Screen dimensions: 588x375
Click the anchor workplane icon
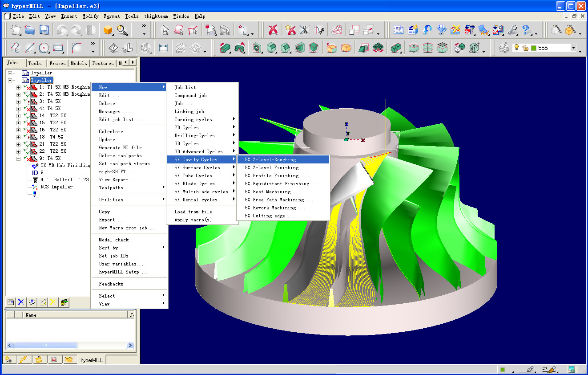click(145, 48)
